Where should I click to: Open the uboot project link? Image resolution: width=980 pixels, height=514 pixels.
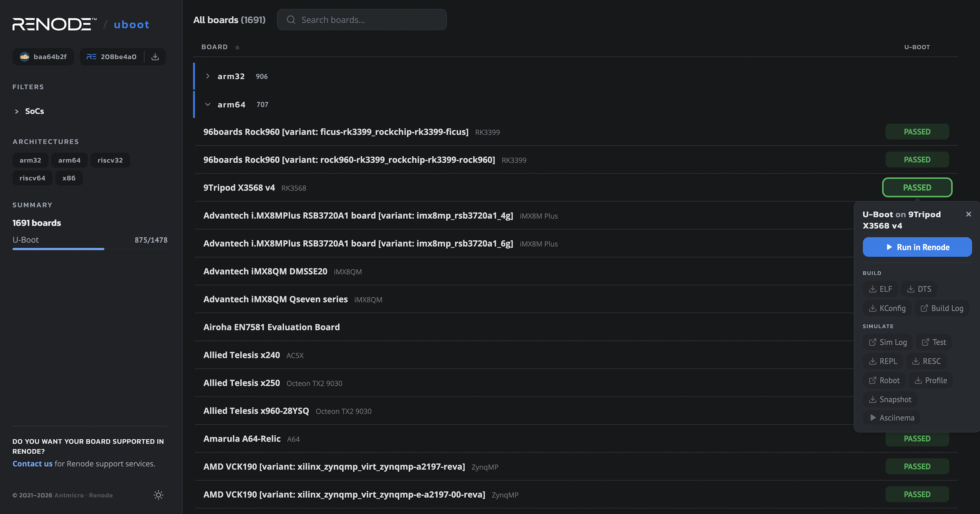(x=131, y=24)
